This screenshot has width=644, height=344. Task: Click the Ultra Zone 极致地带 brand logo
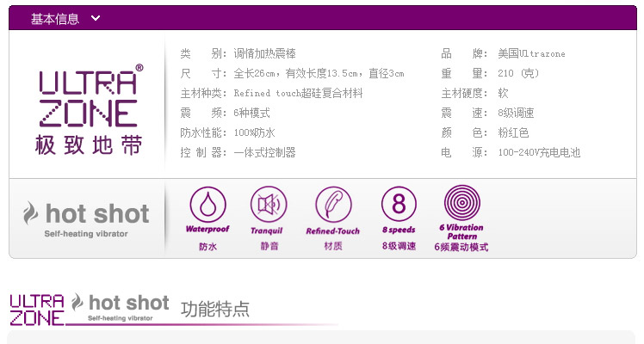click(89, 110)
